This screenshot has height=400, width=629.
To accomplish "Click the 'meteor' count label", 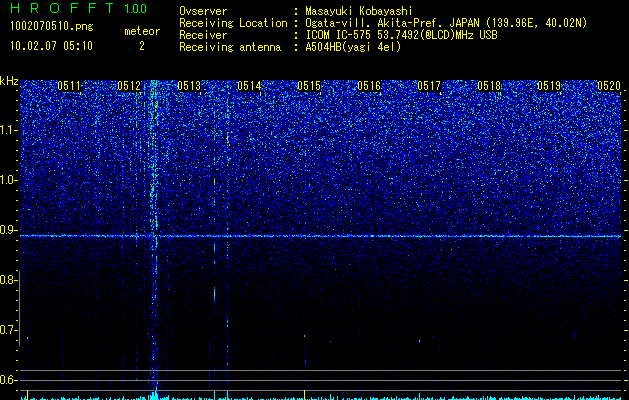I will (142, 31).
